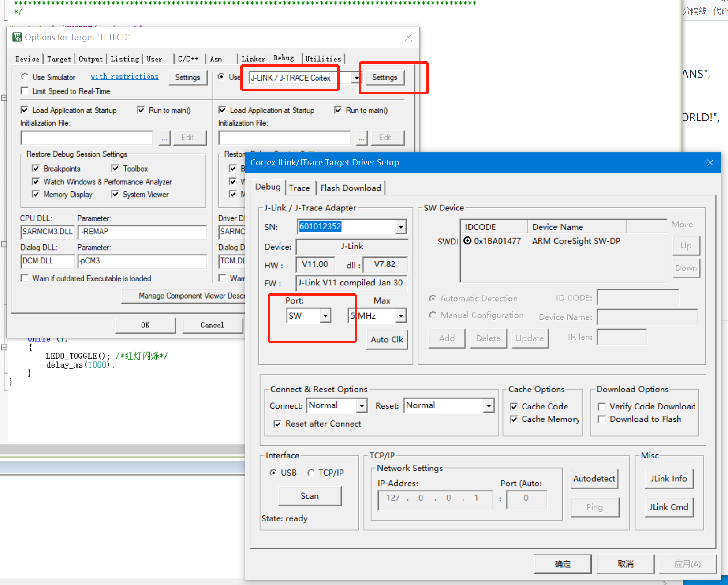The width and height of the screenshot is (728, 585).
Task: Click the Autodetect button
Action: 594,479
